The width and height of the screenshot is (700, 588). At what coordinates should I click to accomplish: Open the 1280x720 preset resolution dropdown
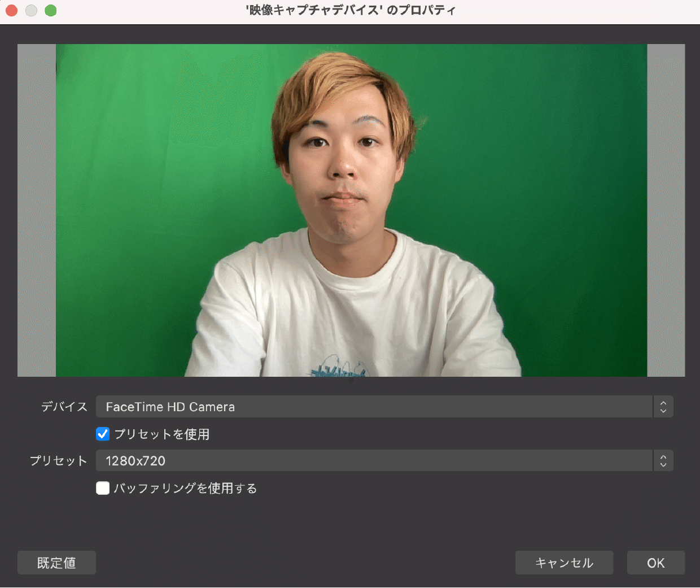pyautogui.click(x=373, y=460)
